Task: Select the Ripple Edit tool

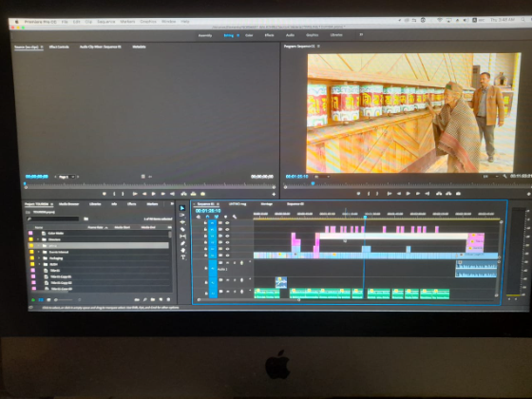Action: 182,222
